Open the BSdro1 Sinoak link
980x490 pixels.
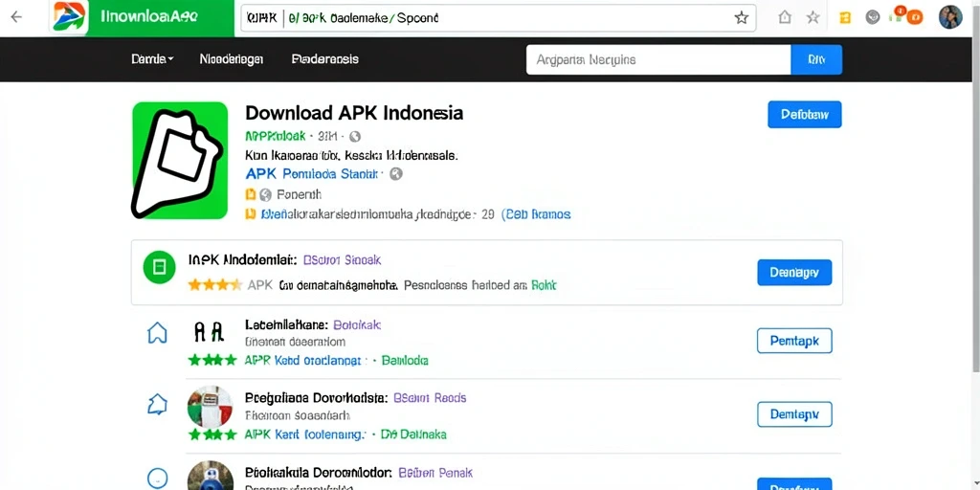342,259
